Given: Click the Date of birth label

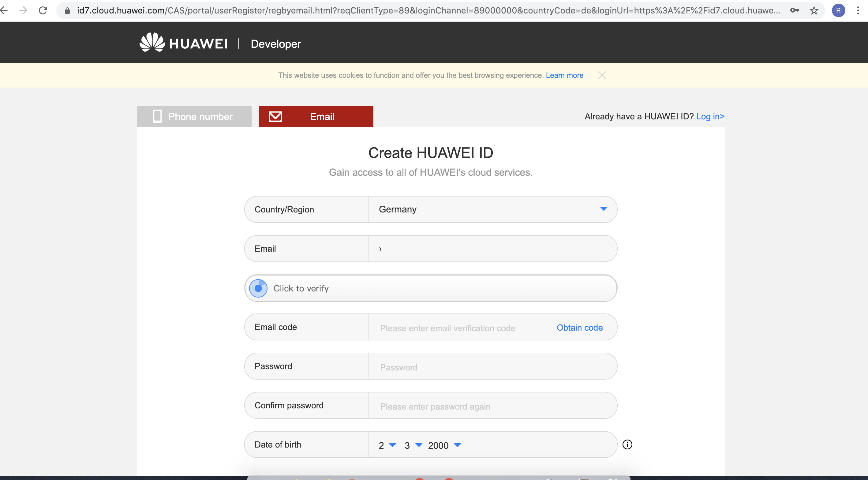Looking at the screenshot, I should click(278, 444).
